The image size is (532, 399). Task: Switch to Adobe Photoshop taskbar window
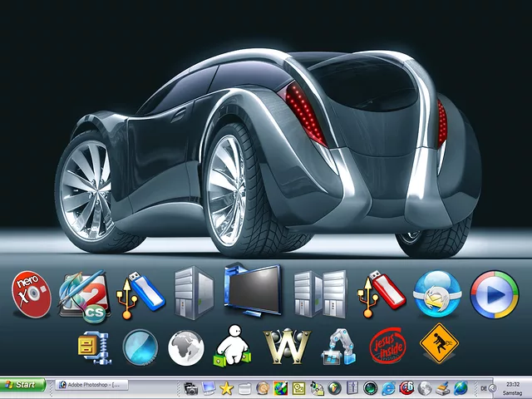91,385
